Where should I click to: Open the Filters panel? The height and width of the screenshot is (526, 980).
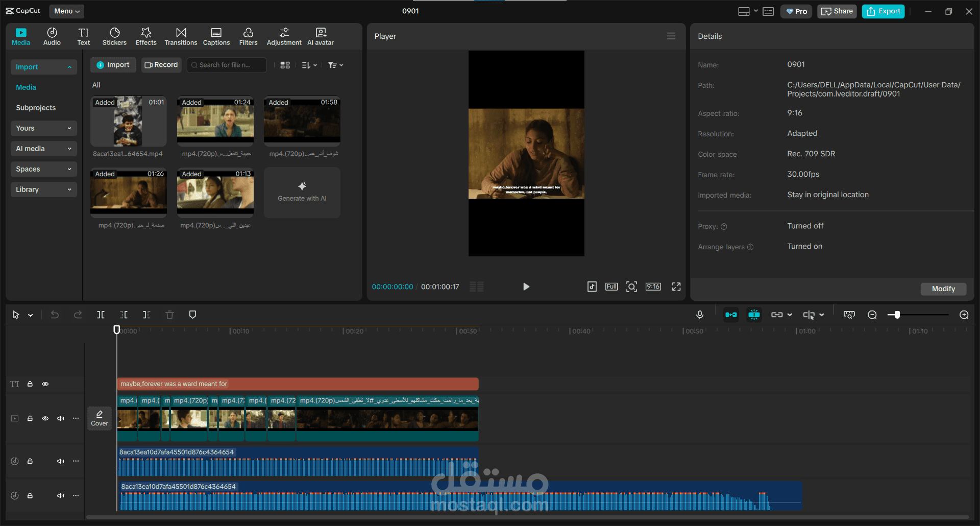pos(248,36)
